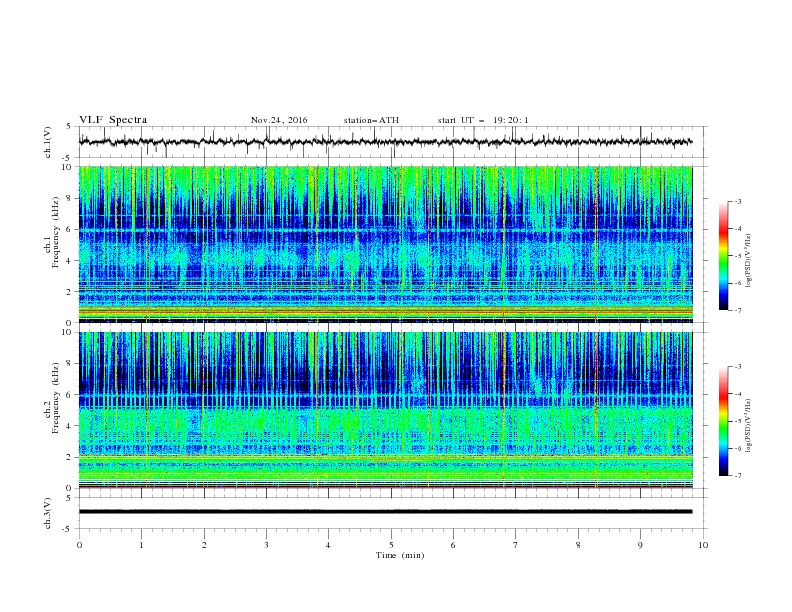Click the time axis tick label '8'
792x612 pixels.
pos(578,545)
